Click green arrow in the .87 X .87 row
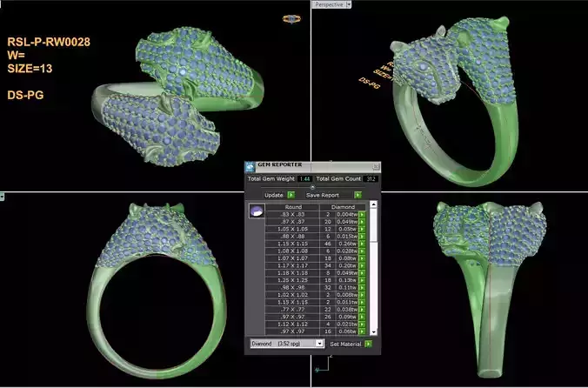 tap(362, 222)
